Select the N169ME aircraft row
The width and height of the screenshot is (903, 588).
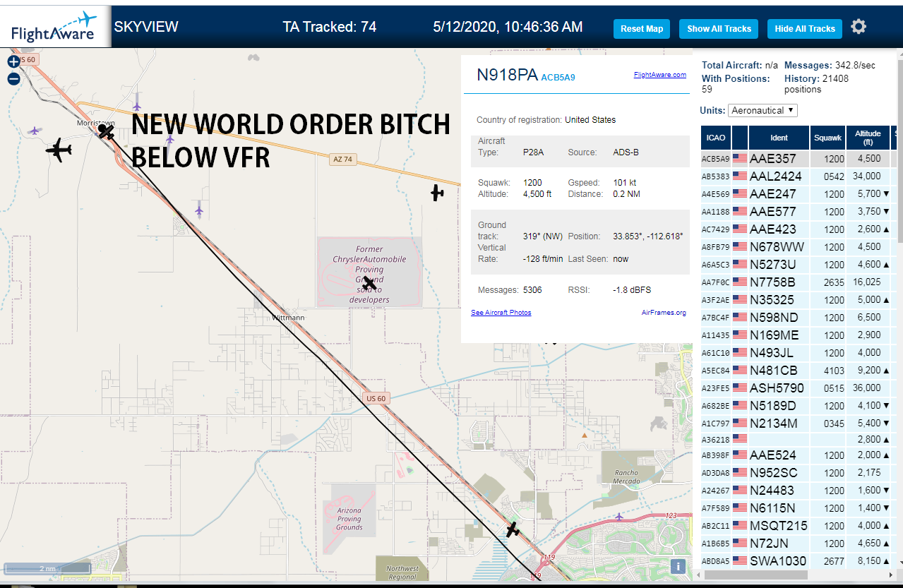click(799, 335)
